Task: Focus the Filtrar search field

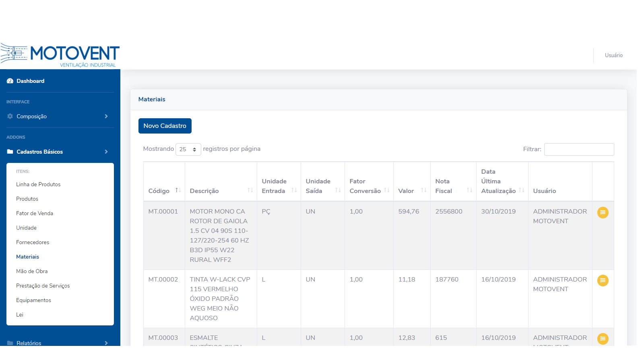Action: click(x=579, y=149)
